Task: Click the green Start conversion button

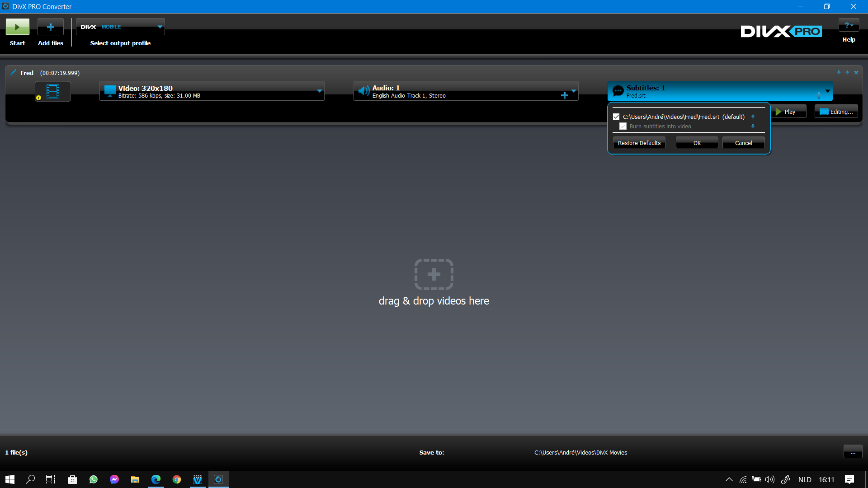Action: point(17,27)
